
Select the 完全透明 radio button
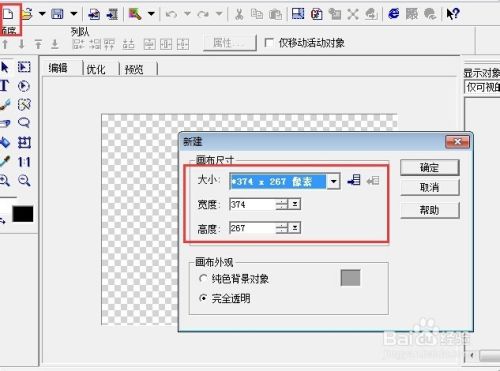[x=203, y=298]
